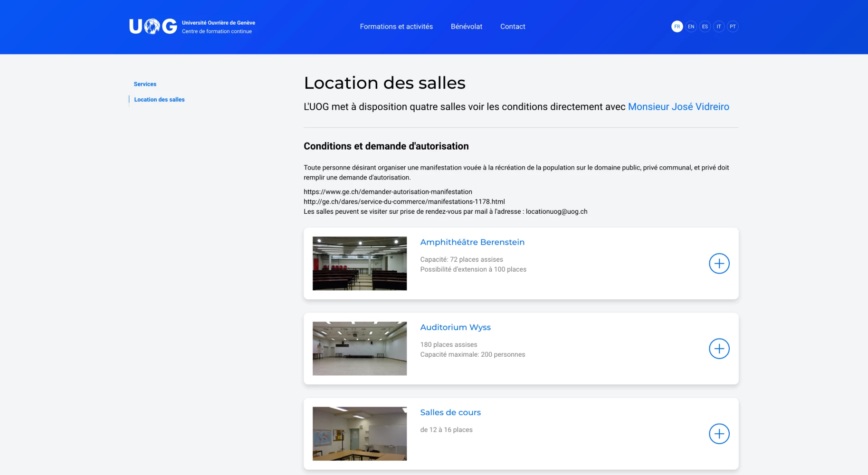Click the Amphithéâtre Berenstein title
The width and height of the screenshot is (868, 475).
472,242
